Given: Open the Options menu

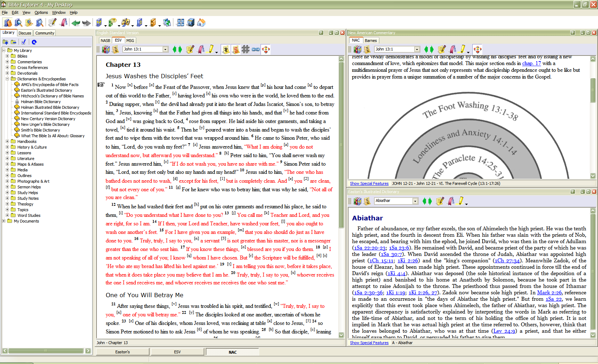Looking at the screenshot, I should tap(41, 12).
